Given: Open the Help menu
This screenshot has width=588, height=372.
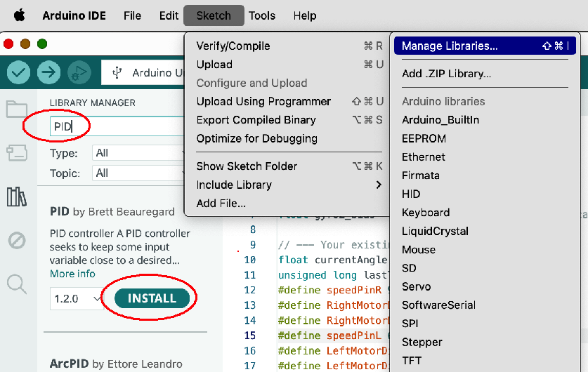Looking at the screenshot, I should click(304, 15).
